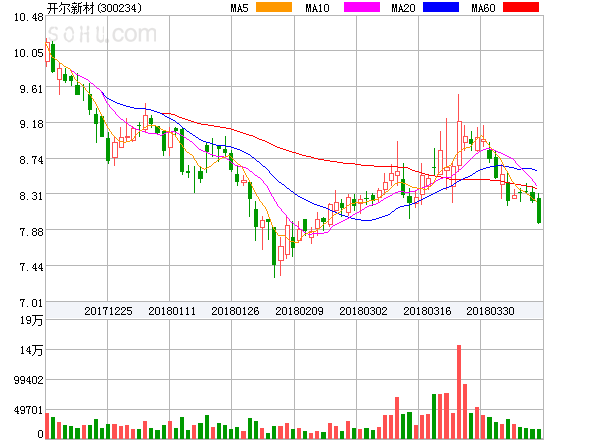Click the 19万 volume axis label

(31, 320)
